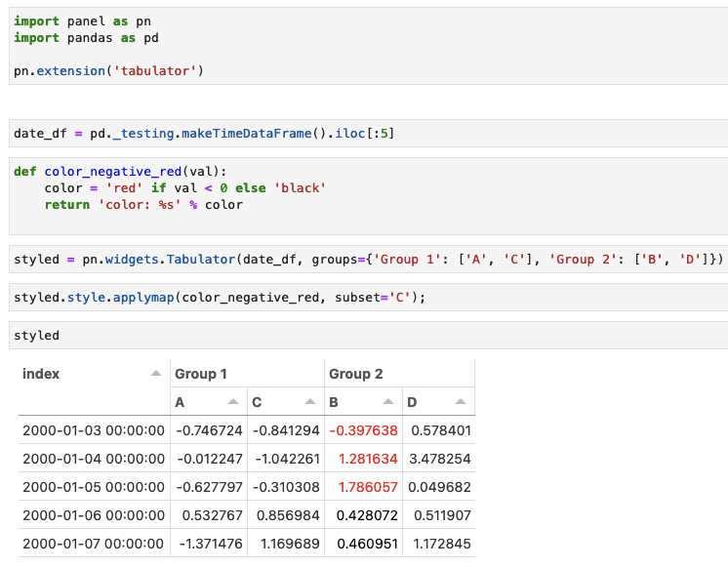
Task: Focus the styled.style.applymap code cell
Action: pyautogui.click(x=369, y=298)
